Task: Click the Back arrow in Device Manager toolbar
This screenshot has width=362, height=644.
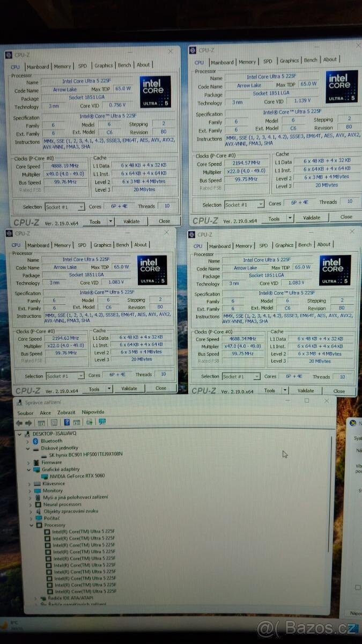Action: coord(19,422)
